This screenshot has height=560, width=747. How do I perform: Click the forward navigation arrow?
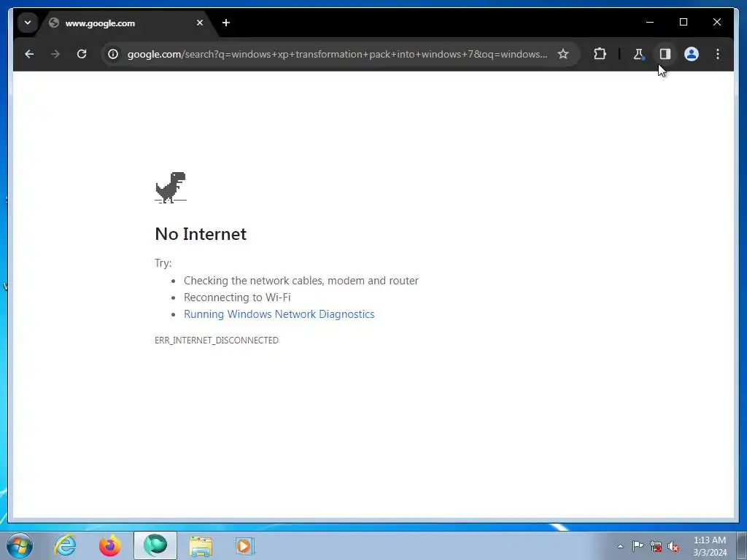[55, 54]
